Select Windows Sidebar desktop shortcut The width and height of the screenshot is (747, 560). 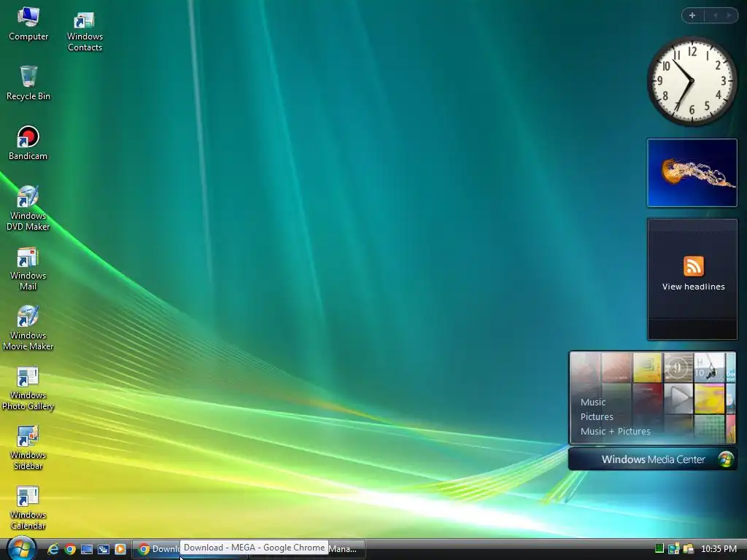pos(28,448)
